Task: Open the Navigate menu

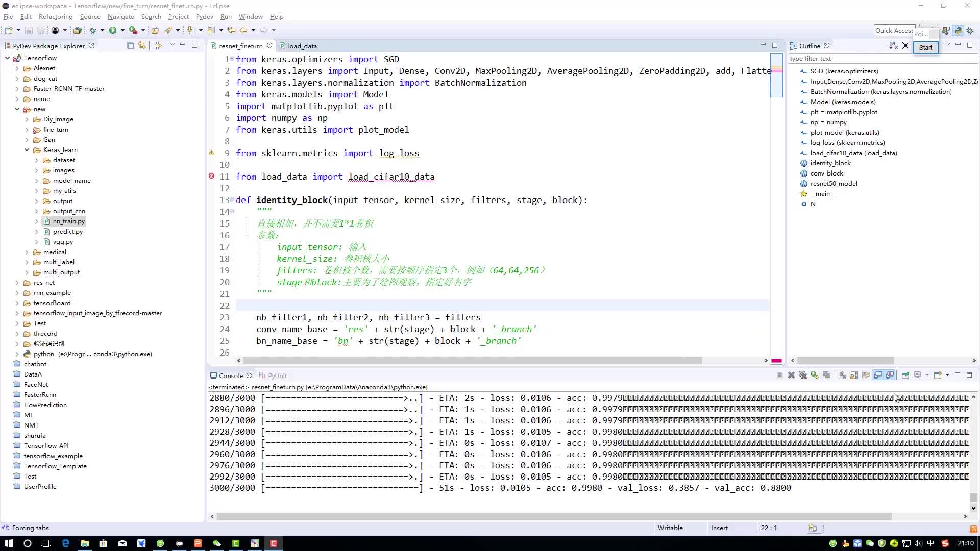Action: coord(120,17)
